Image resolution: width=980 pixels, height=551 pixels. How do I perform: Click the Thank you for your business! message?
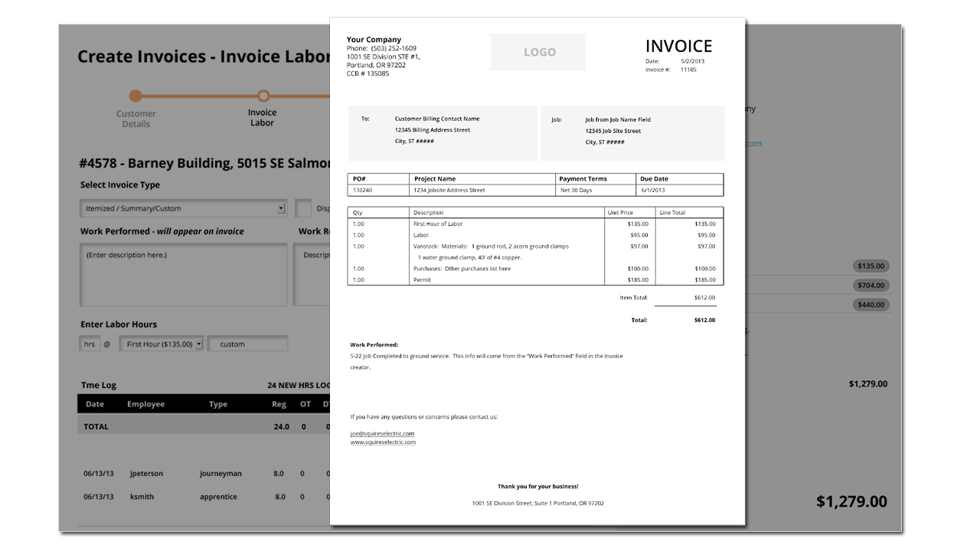pos(537,487)
